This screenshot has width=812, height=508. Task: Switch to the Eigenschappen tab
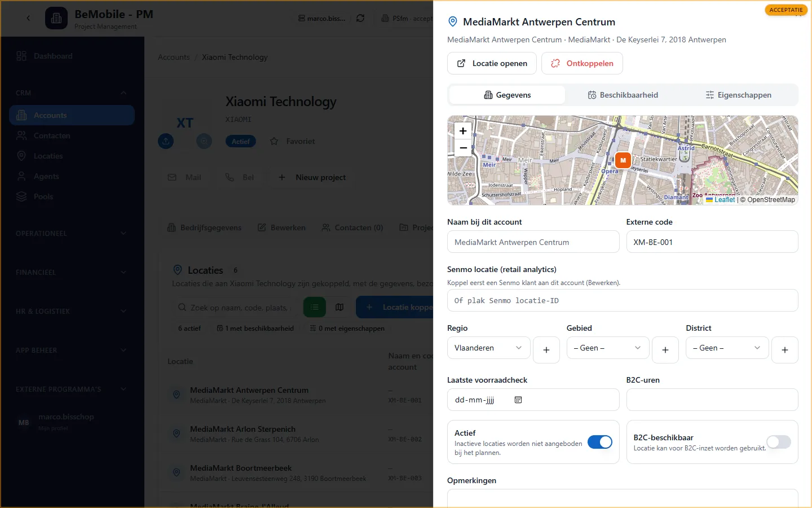[738, 95]
